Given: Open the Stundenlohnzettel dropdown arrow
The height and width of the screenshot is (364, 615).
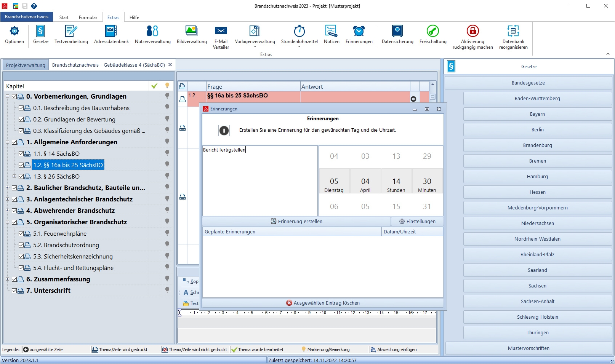Looking at the screenshot, I should [x=299, y=47].
